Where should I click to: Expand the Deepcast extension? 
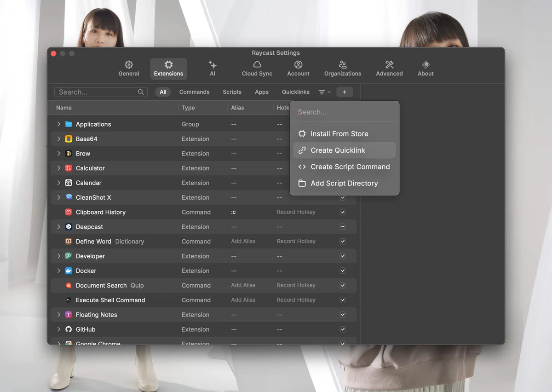(59, 227)
